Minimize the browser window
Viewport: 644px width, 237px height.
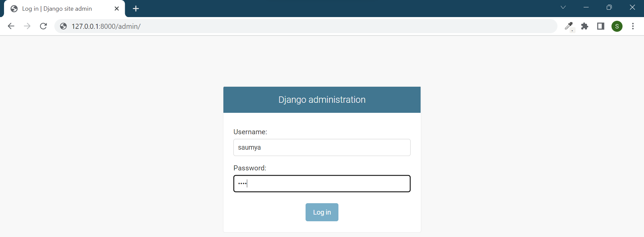(x=586, y=7)
